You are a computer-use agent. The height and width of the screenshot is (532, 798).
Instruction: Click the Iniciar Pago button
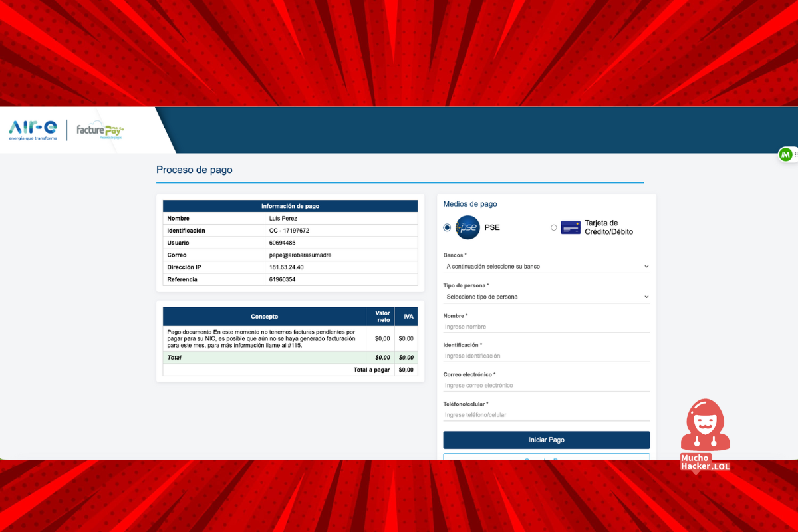[x=547, y=440]
